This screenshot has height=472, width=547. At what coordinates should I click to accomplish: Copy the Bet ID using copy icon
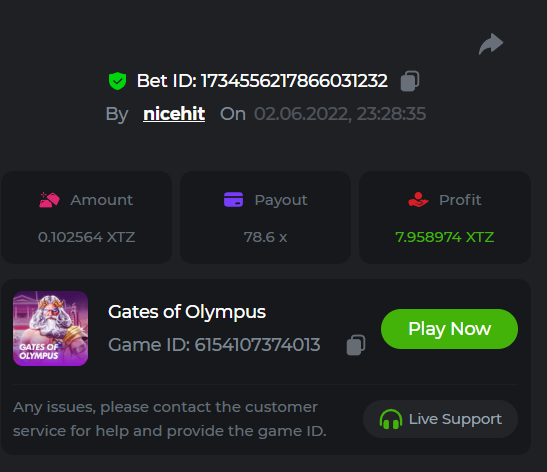(x=410, y=81)
